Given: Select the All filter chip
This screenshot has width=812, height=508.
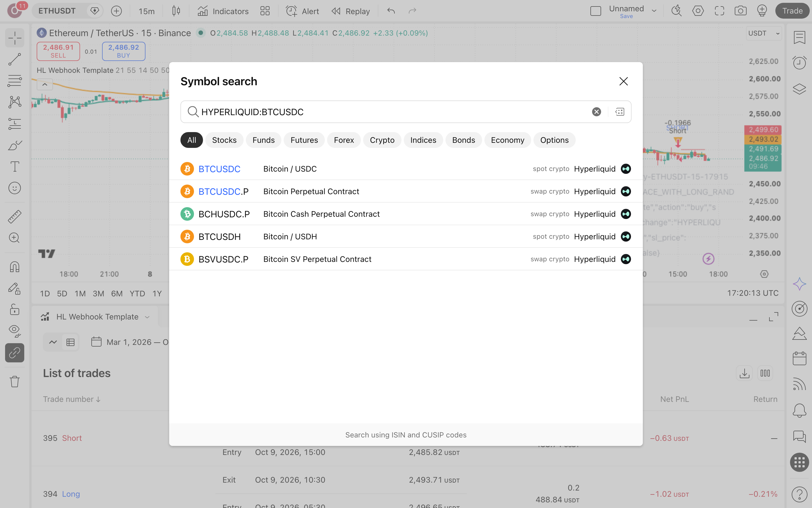Looking at the screenshot, I should (x=192, y=140).
